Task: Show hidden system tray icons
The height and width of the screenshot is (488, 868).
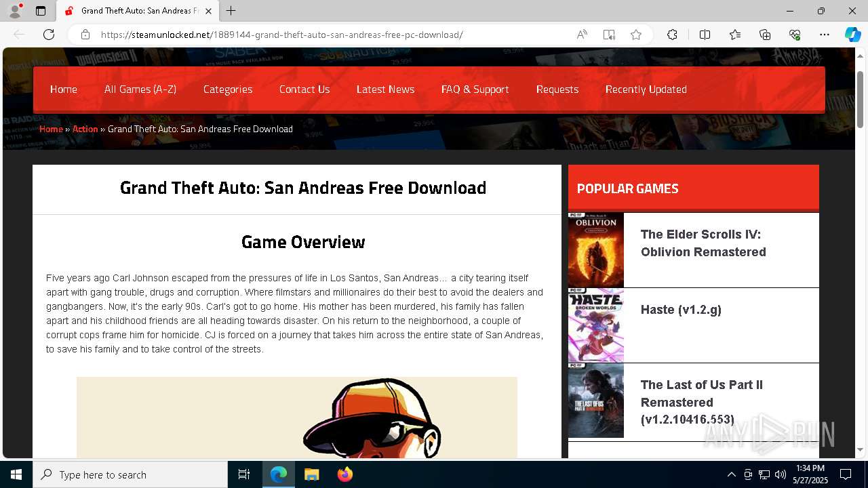Action: point(731,474)
